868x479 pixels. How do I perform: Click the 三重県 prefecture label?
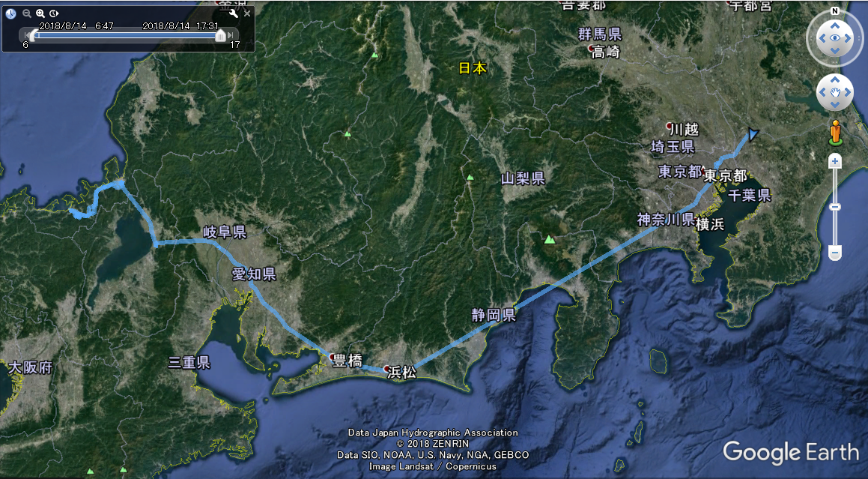[x=189, y=363]
